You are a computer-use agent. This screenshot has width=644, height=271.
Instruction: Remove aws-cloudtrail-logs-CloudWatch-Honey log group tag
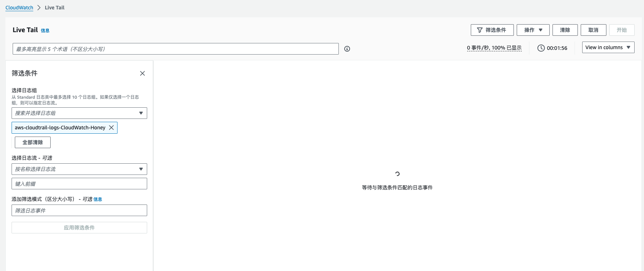pos(111,128)
